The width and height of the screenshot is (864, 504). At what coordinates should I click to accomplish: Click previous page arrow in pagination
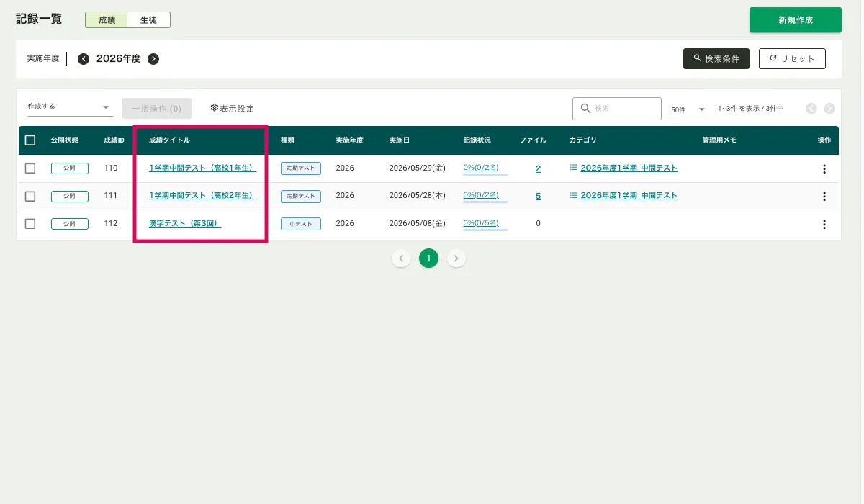401,258
